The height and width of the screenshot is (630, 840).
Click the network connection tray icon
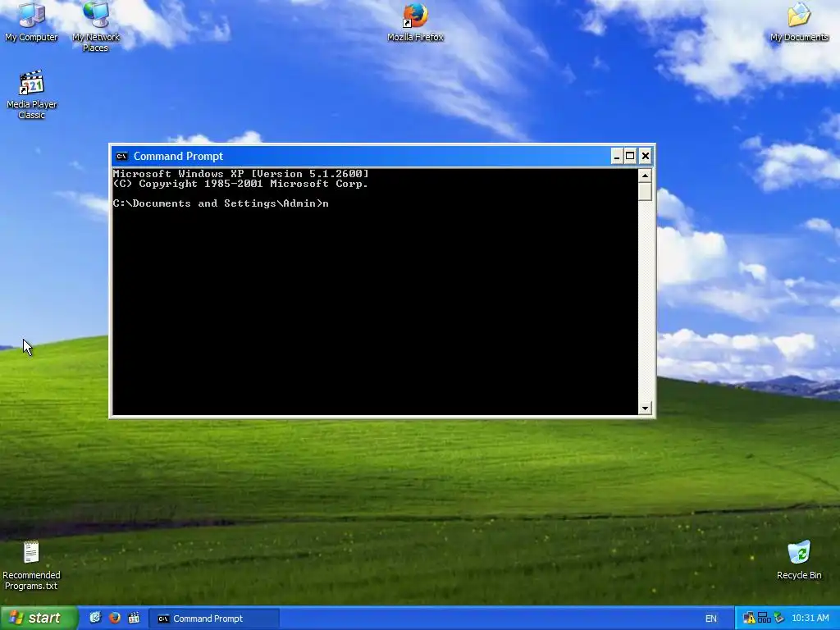point(764,619)
